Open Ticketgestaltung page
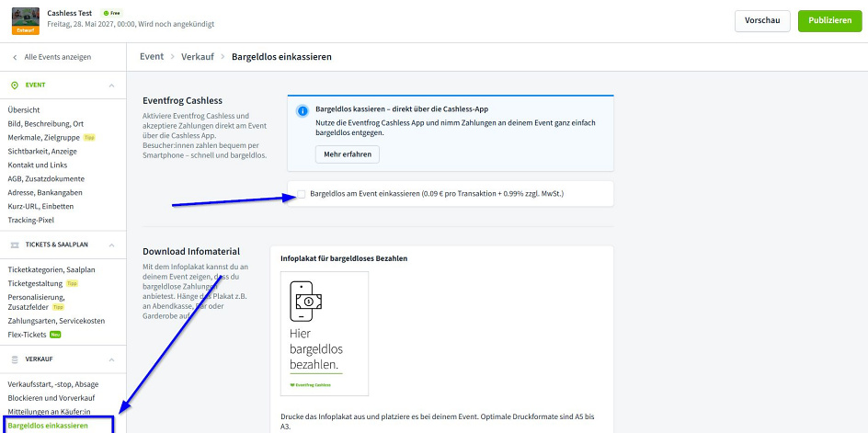The width and height of the screenshot is (868, 433). (x=36, y=283)
